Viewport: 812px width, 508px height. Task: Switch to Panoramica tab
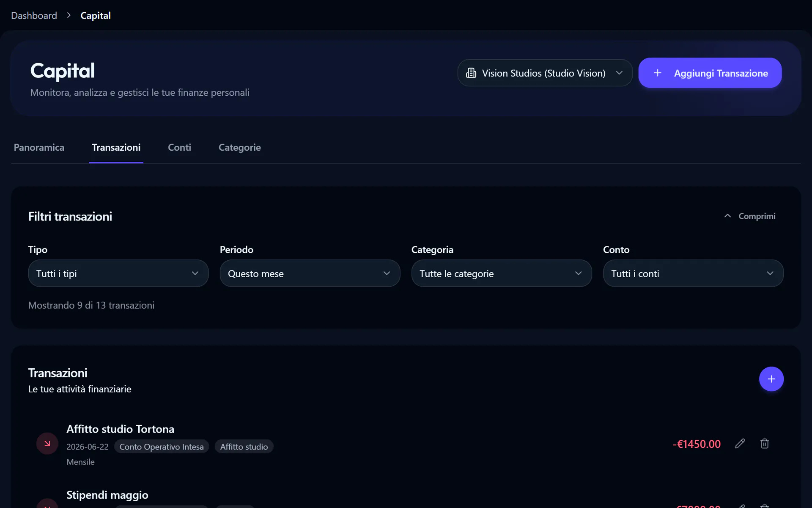tap(39, 147)
